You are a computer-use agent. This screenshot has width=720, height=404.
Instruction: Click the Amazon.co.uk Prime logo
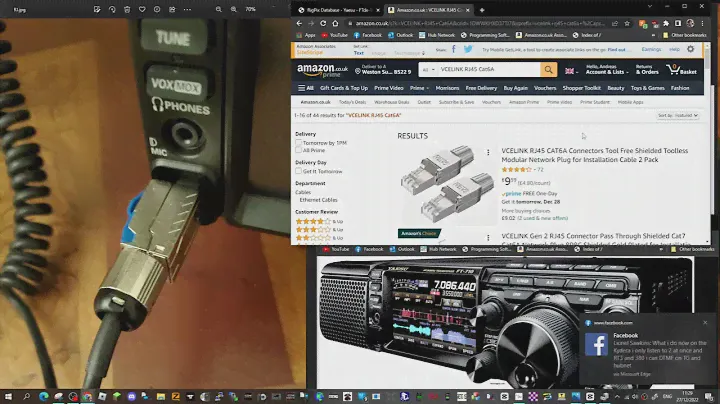pos(317,70)
